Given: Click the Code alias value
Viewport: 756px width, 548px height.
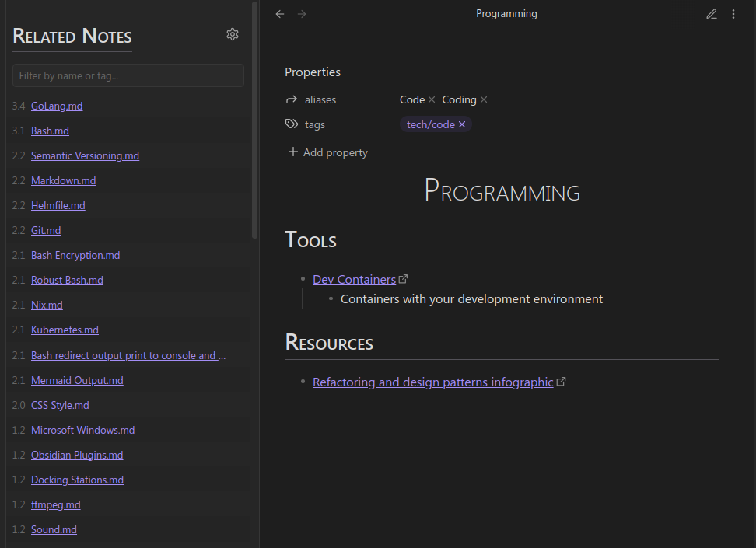Looking at the screenshot, I should [412, 99].
